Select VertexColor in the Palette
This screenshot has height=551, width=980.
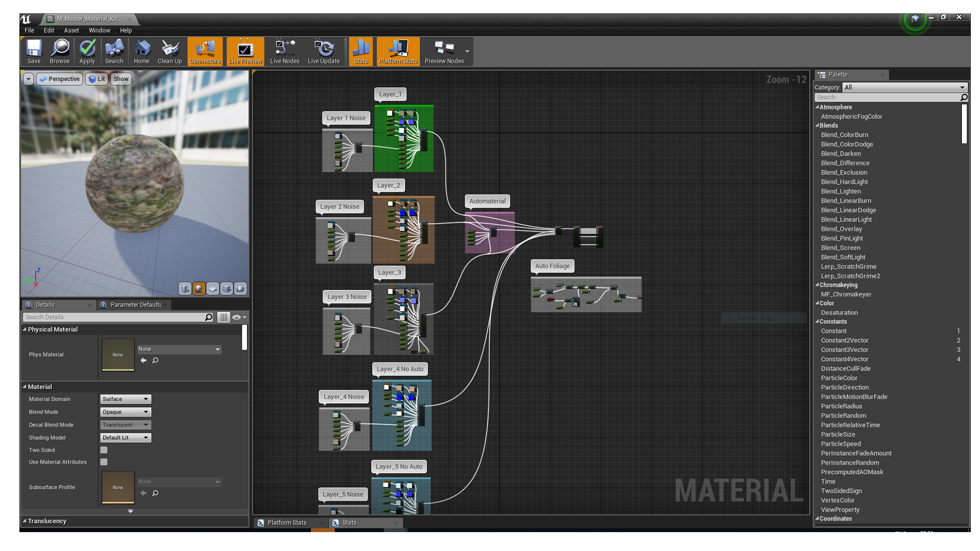click(x=838, y=500)
